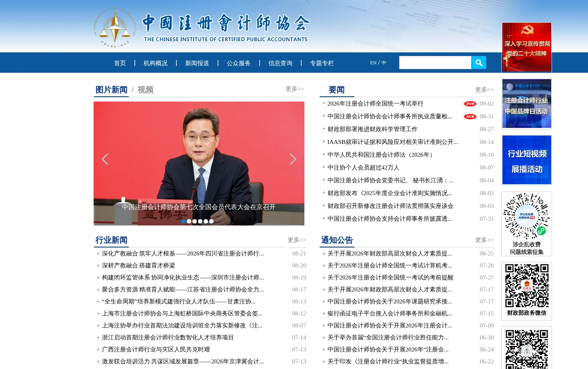Open article 广西注册会计师行业与灾区人民共克时艰

(156, 349)
